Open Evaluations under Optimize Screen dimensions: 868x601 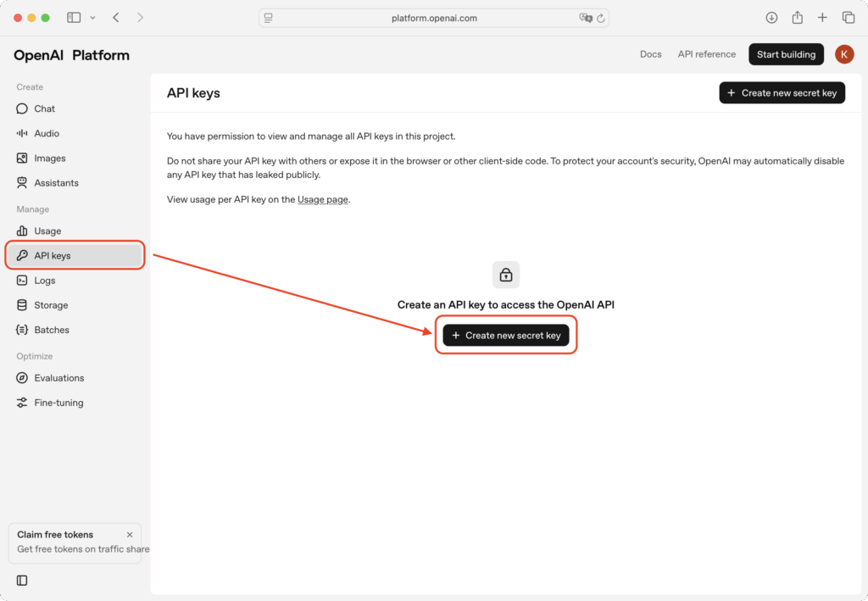coord(58,377)
